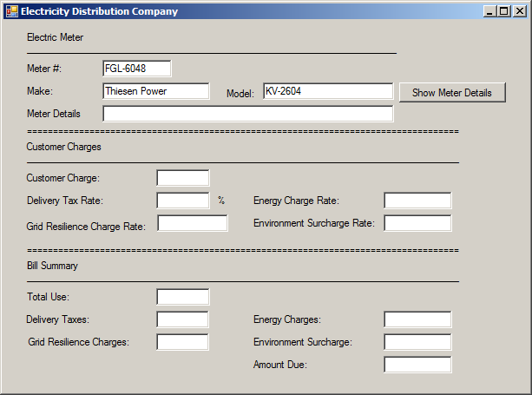Click the 'Energy Charge Rate:' label
This screenshot has width=532, height=395.
296,201
